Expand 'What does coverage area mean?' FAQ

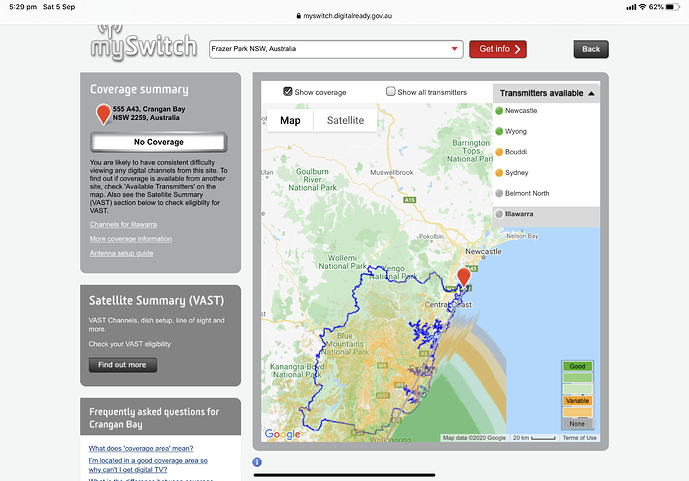click(x=141, y=448)
